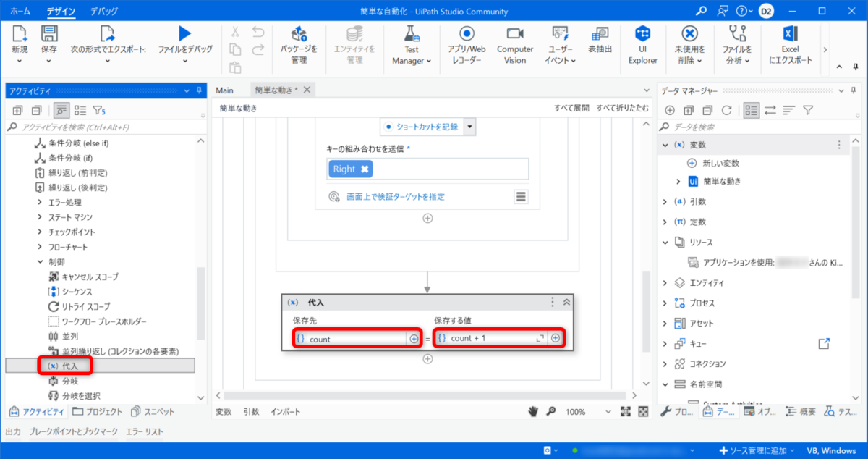Click the overview icon in designer footer

643,411
